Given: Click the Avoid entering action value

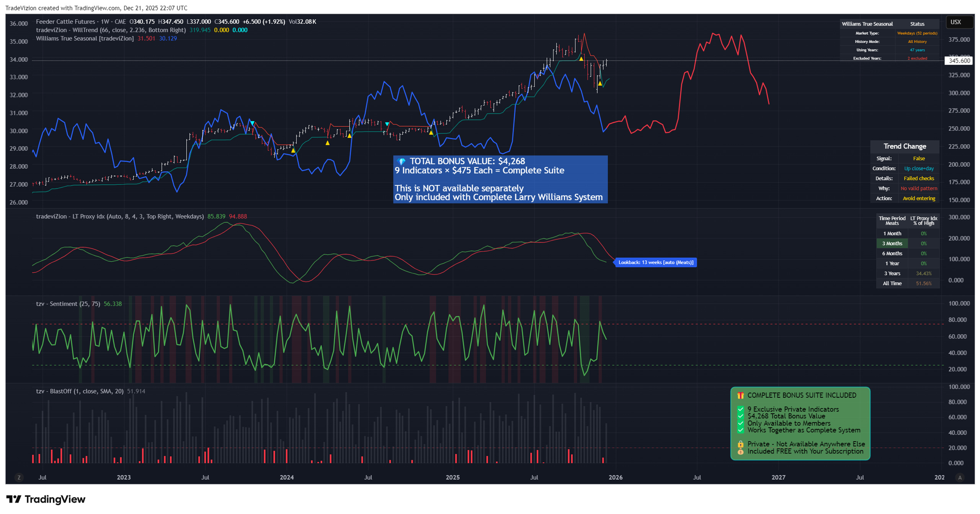Looking at the screenshot, I should coord(919,198).
